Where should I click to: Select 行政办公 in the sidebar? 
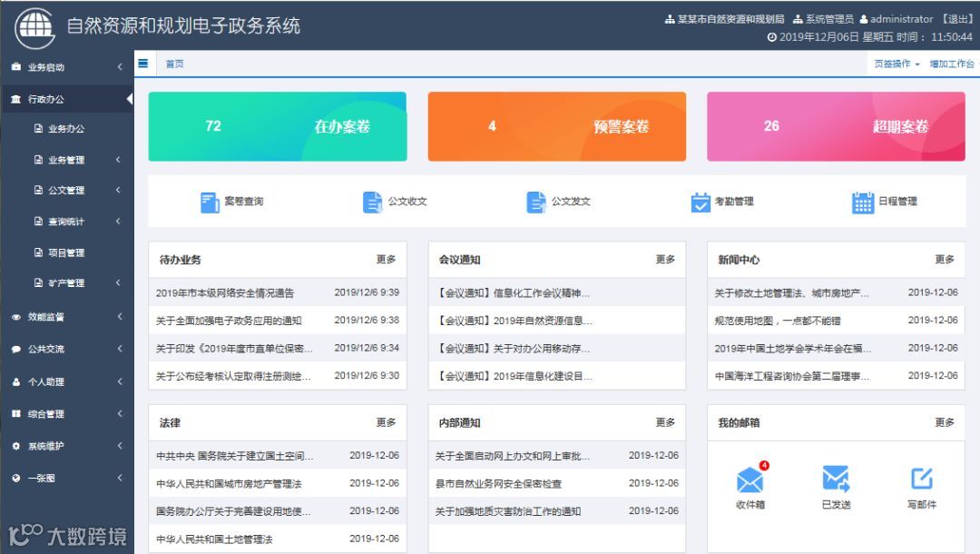point(67,99)
